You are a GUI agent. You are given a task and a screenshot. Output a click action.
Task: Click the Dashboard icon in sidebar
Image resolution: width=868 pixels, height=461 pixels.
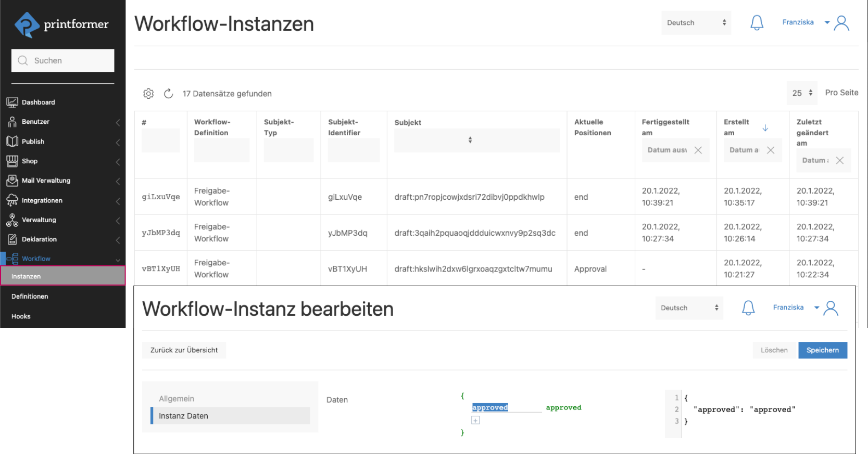12,103
